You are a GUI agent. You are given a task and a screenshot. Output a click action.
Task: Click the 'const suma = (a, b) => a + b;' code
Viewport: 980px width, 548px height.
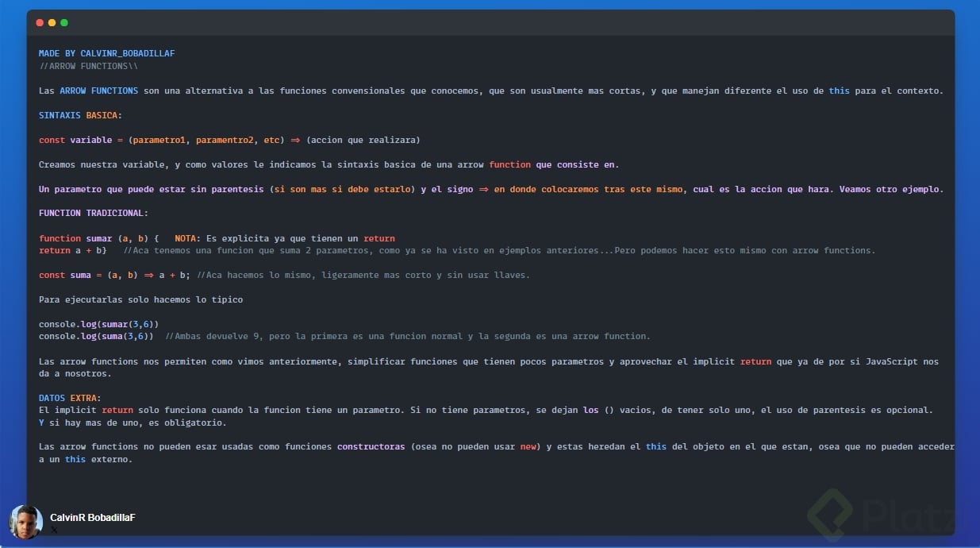[115, 276]
